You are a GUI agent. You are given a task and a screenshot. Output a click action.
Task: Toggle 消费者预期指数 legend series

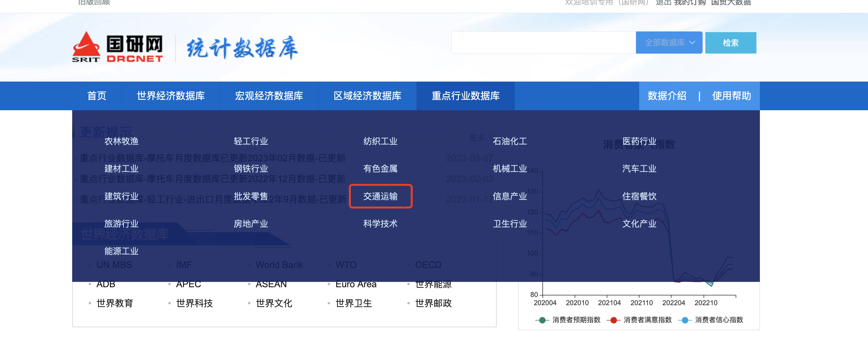coord(568,320)
